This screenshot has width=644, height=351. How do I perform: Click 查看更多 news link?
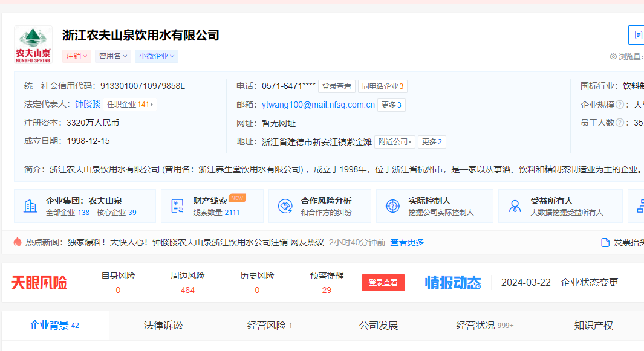click(x=407, y=242)
